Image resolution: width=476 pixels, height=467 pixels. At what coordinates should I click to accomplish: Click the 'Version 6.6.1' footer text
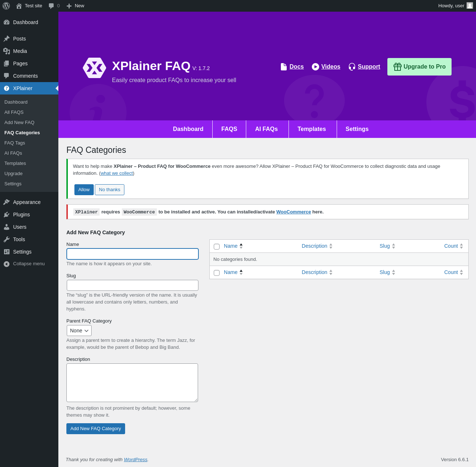455,460
